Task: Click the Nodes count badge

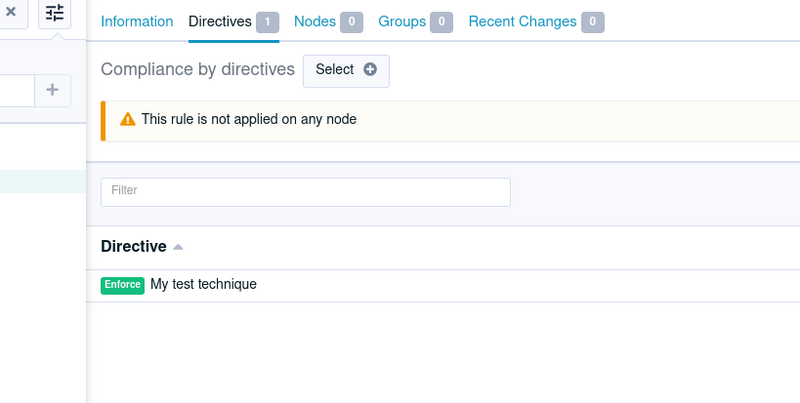Action: coord(352,22)
